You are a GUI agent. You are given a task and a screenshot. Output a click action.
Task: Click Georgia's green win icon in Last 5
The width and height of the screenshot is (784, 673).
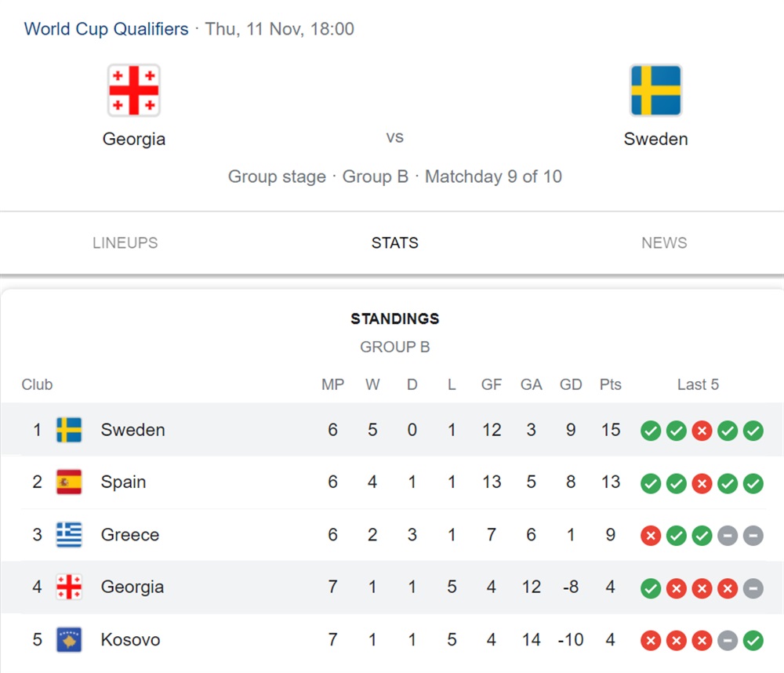tap(651, 588)
